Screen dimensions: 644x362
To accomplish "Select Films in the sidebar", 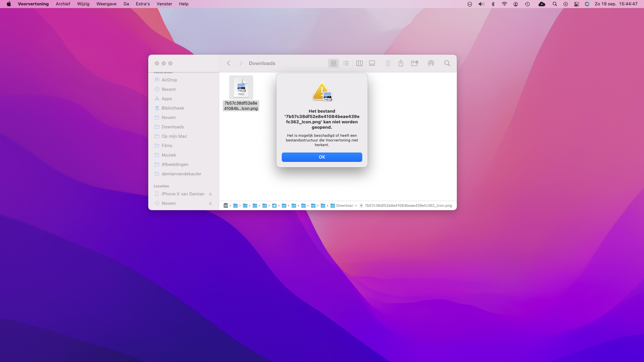I will (183, 146).
